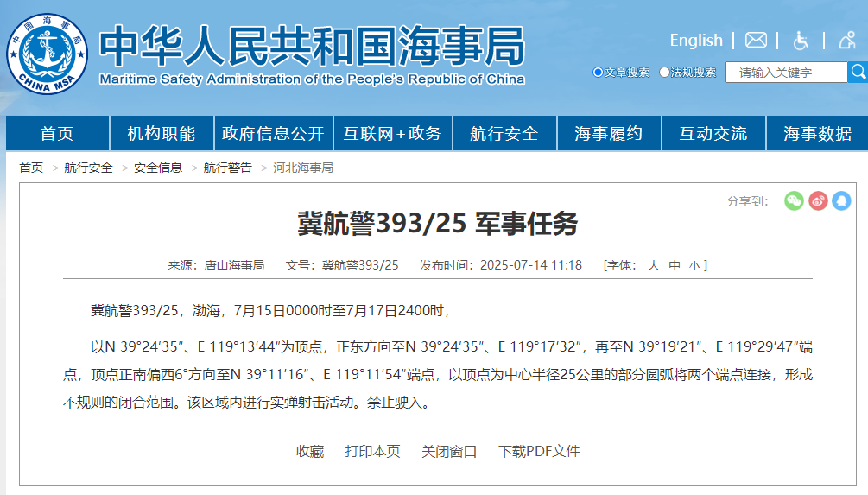
Task: Open the 政府信息公开 menu
Action: pyautogui.click(x=274, y=133)
